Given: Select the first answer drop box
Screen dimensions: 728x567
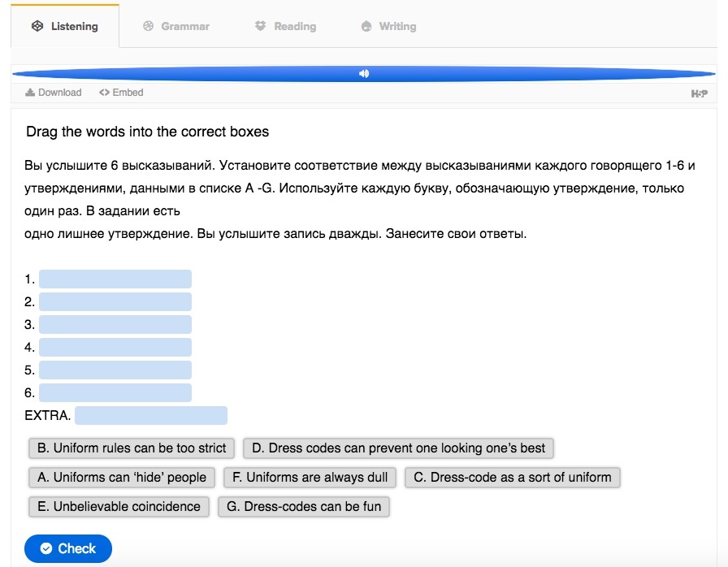Looking at the screenshot, I should click(115, 279).
